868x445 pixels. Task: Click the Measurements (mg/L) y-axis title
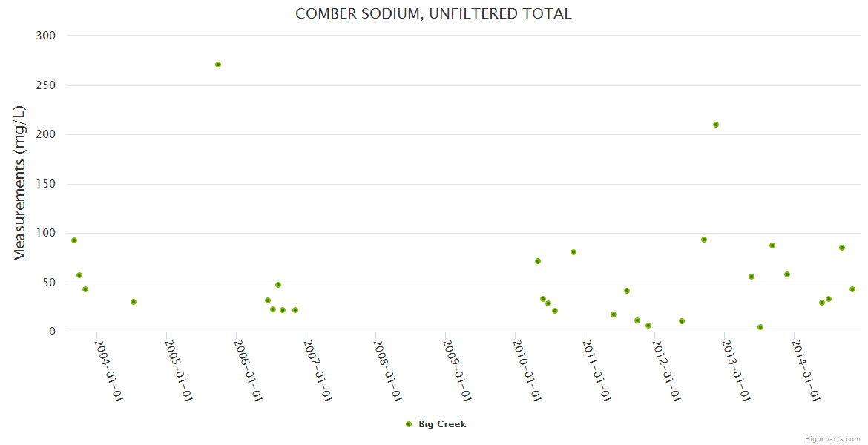20,183
